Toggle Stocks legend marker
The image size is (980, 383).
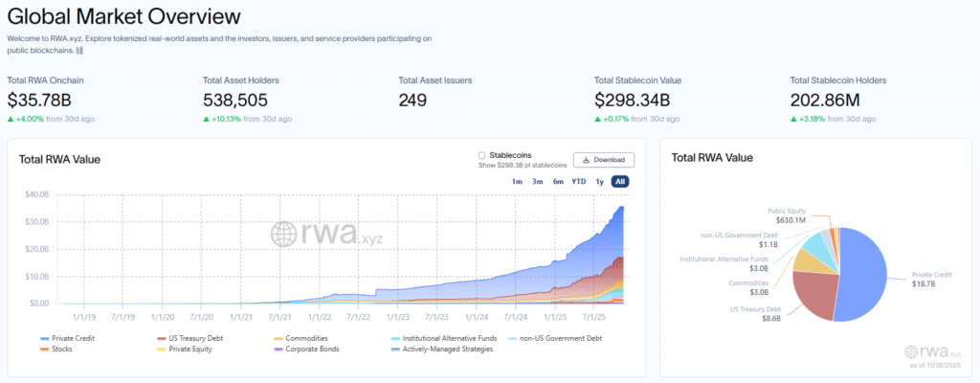tap(45, 349)
